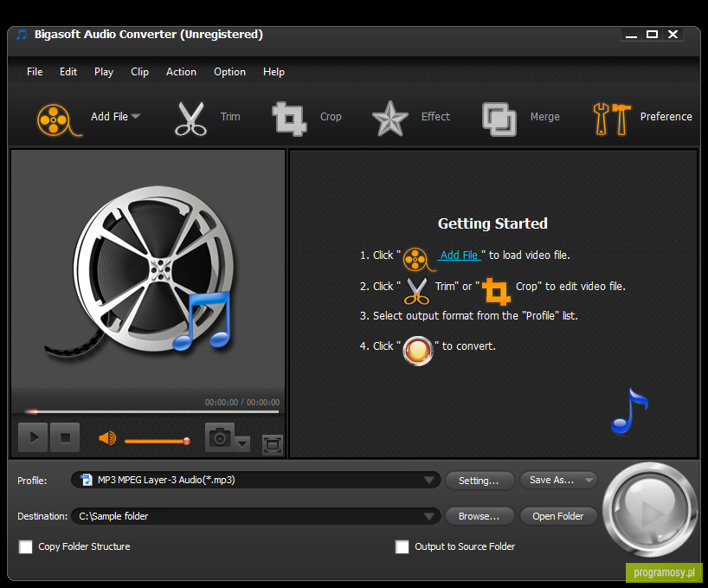Image resolution: width=708 pixels, height=588 pixels.
Task: Expand the Save As dropdown arrow
Action: (589, 480)
